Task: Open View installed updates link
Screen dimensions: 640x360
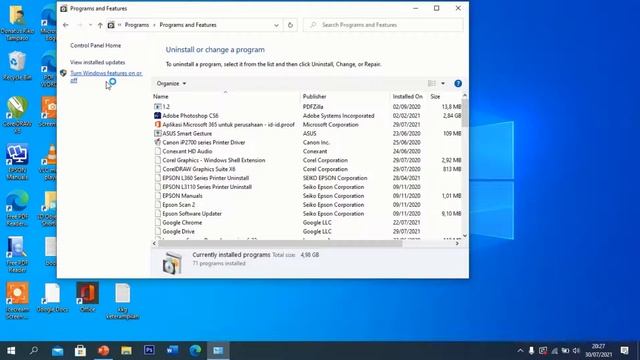Action: pos(98,62)
